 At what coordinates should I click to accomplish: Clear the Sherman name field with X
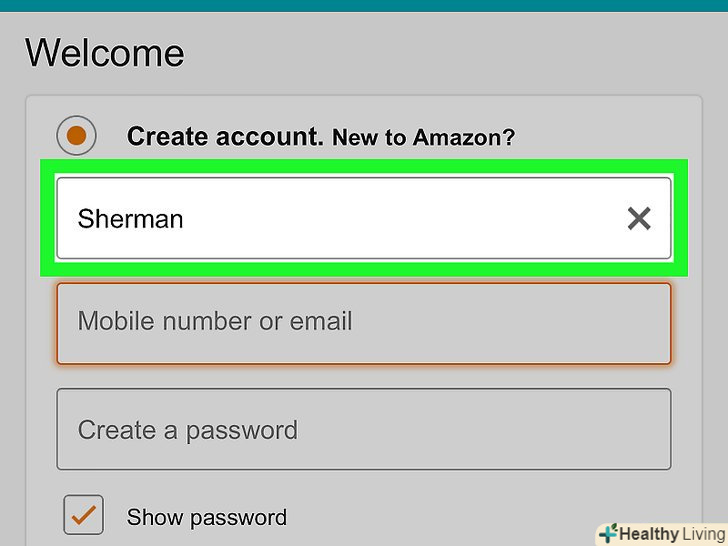(638, 219)
